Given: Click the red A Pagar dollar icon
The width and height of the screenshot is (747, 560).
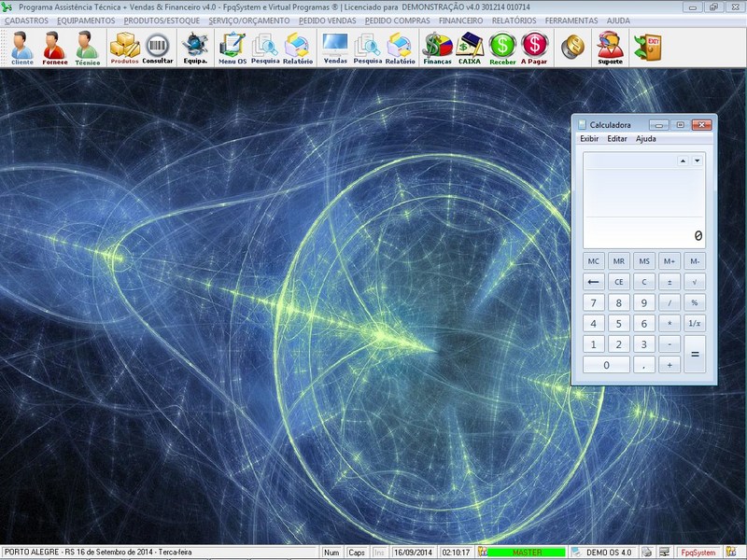Looking at the screenshot, I should (x=534, y=48).
